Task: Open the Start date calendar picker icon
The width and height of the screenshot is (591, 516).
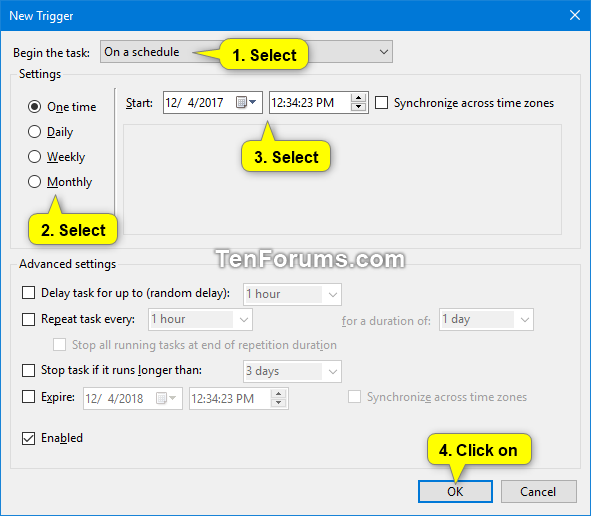Action: pyautogui.click(x=246, y=102)
